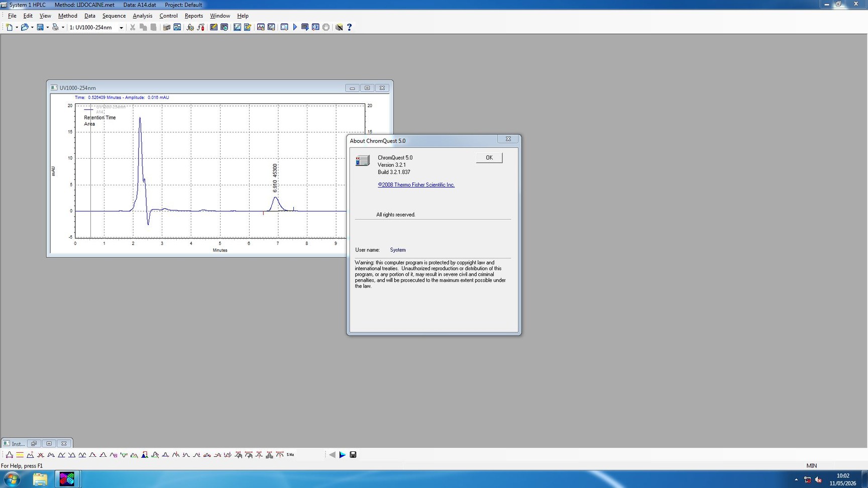This screenshot has height=488, width=868.
Task: Click the graph axes icon in top toolbar
Action: click(x=237, y=27)
